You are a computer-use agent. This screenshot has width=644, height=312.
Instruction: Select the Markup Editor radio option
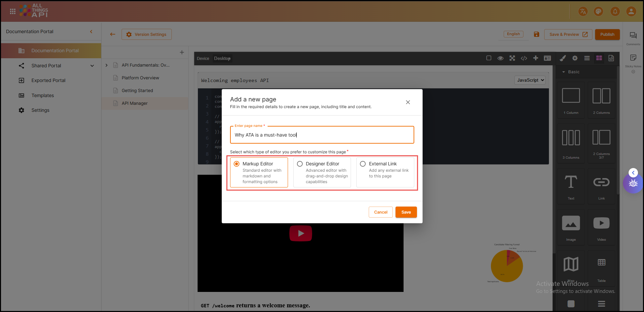pyautogui.click(x=237, y=164)
